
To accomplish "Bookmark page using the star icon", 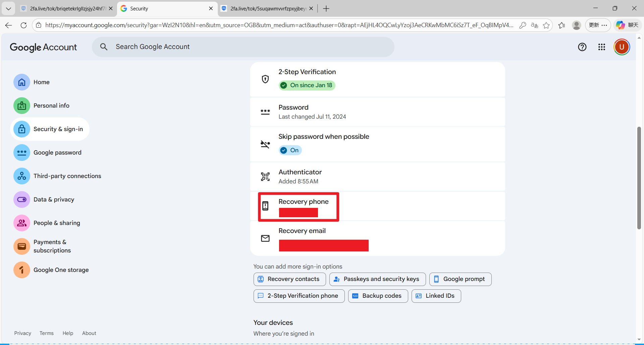I will point(546,25).
